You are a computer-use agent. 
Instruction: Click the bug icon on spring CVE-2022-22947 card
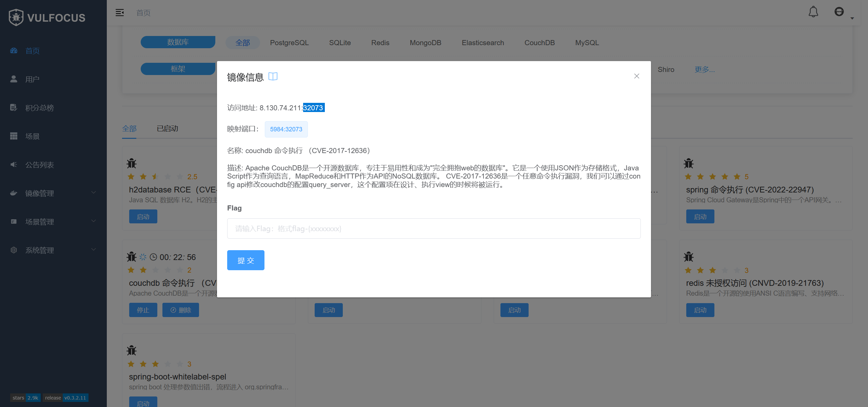tap(689, 164)
